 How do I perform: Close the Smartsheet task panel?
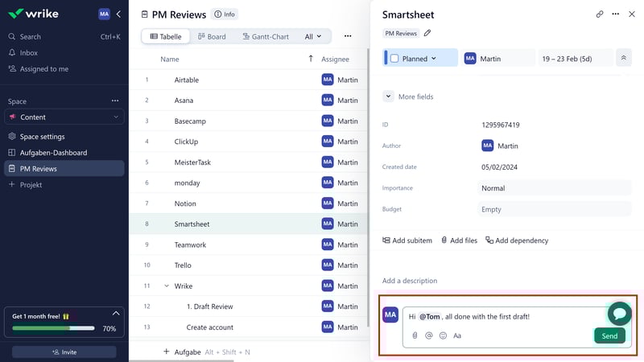tap(632, 14)
